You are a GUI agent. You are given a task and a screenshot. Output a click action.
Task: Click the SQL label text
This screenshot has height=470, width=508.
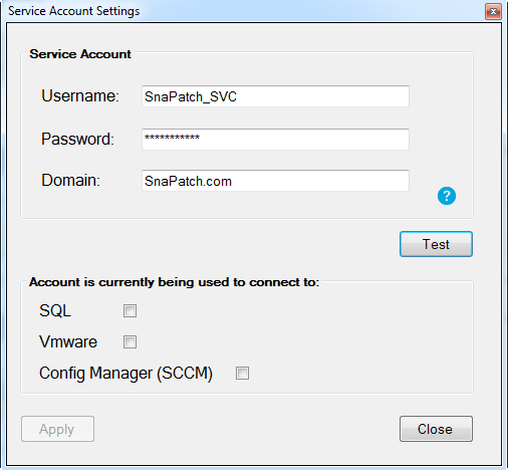click(x=55, y=311)
